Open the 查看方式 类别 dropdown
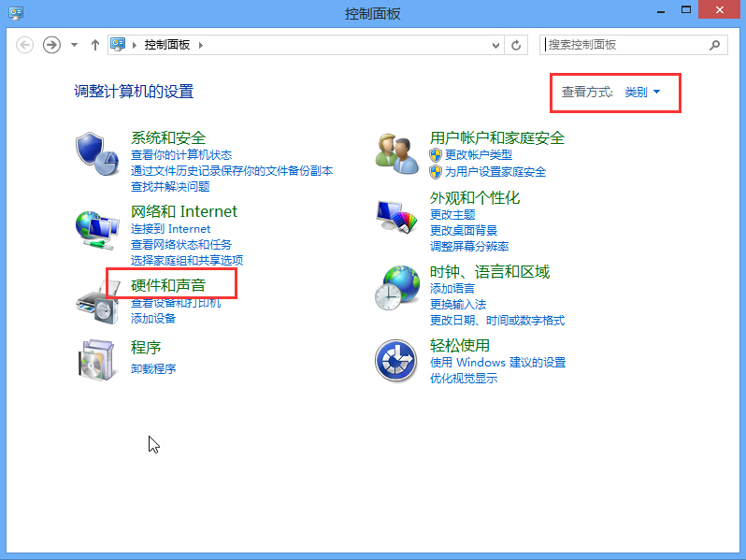746x560 pixels. click(x=642, y=93)
